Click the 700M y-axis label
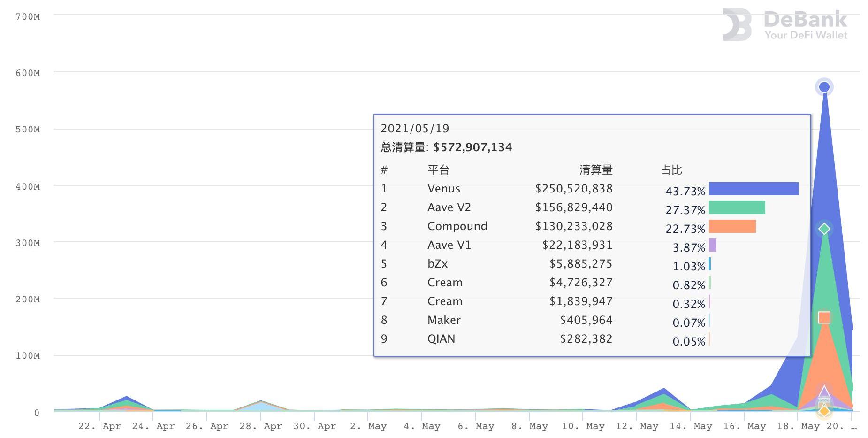The height and width of the screenshot is (438, 868). (x=28, y=17)
